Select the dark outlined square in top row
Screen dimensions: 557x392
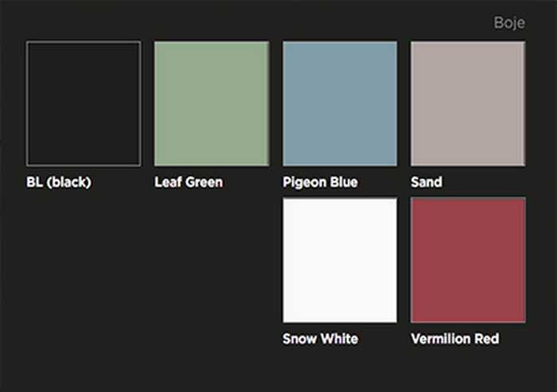pyautogui.click(x=84, y=103)
